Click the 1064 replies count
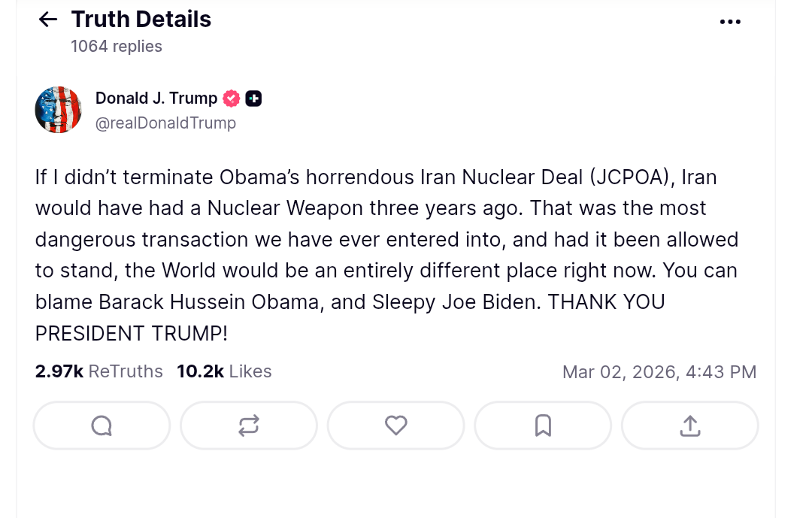 [x=117, y=47]
